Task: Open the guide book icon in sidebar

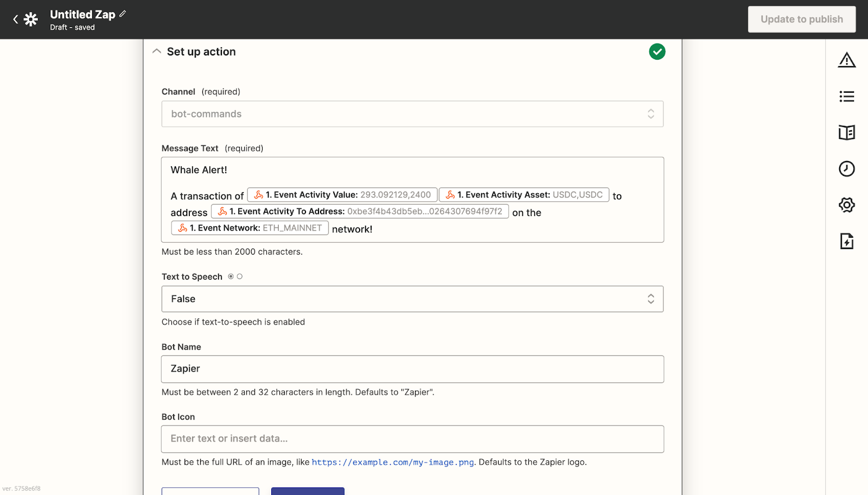Action: 846,132
